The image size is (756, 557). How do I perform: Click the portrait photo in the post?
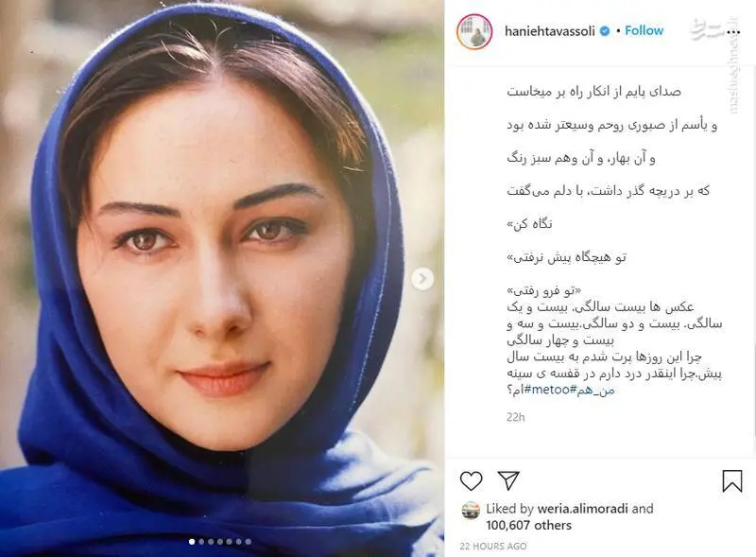pyautogui.click(x=222, y=278)
